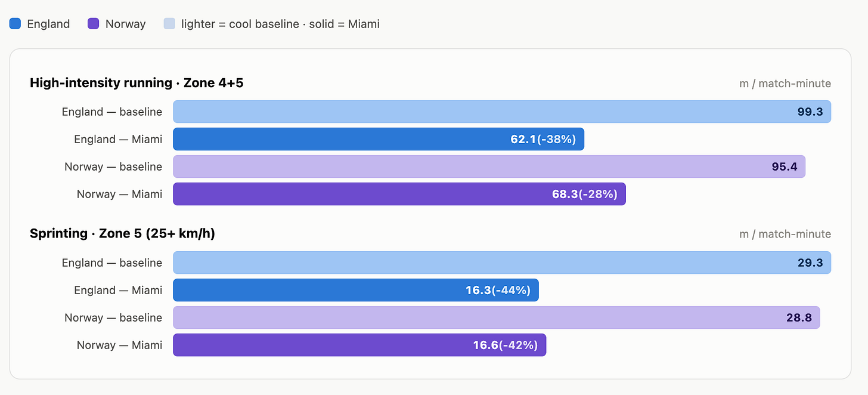
Task: Click the England Miami sprinting bar 16.3
Action: (x=356, y=290)
